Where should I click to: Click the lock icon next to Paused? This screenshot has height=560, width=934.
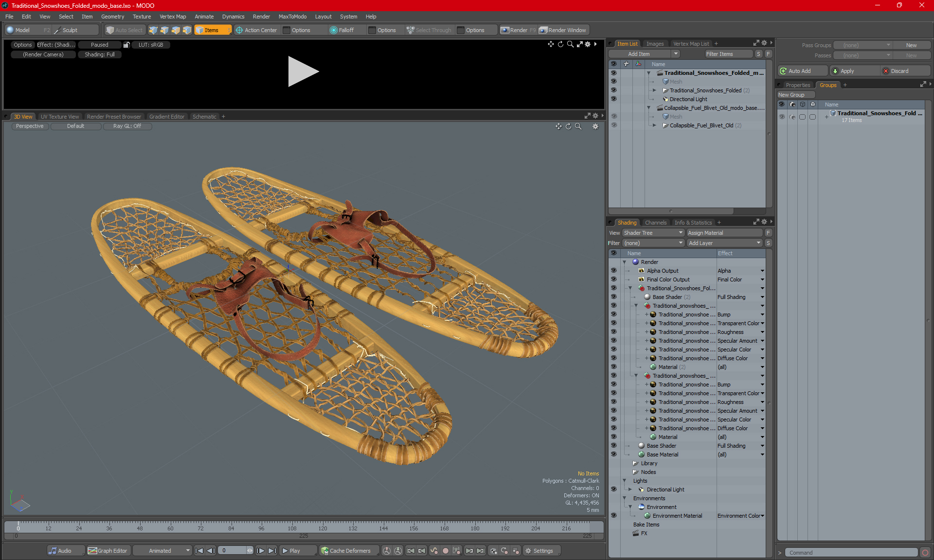[126, 45]
